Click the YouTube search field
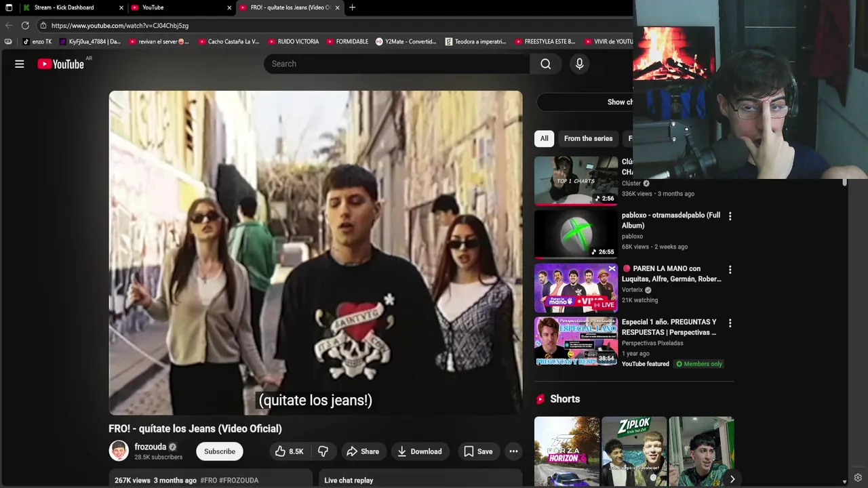 pyautogui.click(x=397, y=64)
